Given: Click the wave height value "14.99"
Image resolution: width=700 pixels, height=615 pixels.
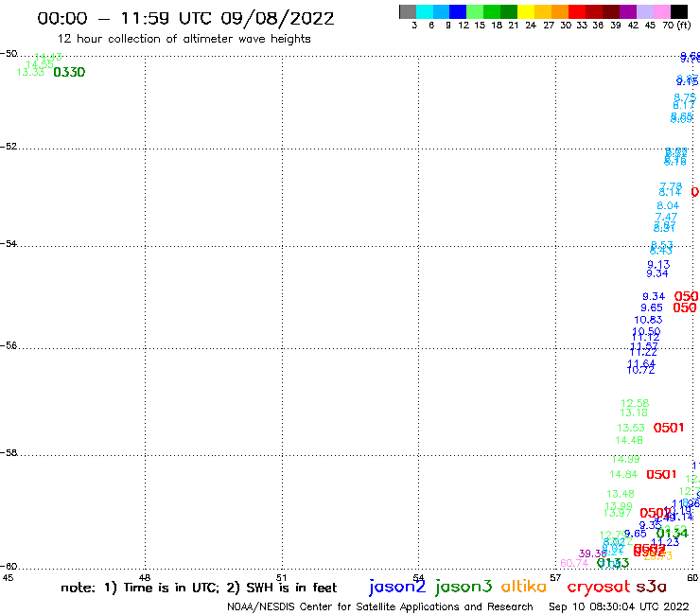Looking at the screenshot, I should (x=626, y=459).
